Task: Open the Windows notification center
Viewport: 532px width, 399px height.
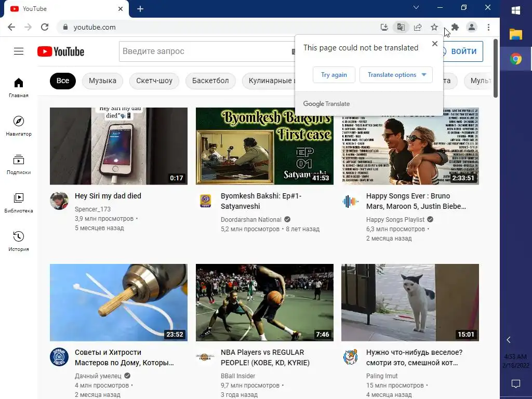Action: click(516, 384)
